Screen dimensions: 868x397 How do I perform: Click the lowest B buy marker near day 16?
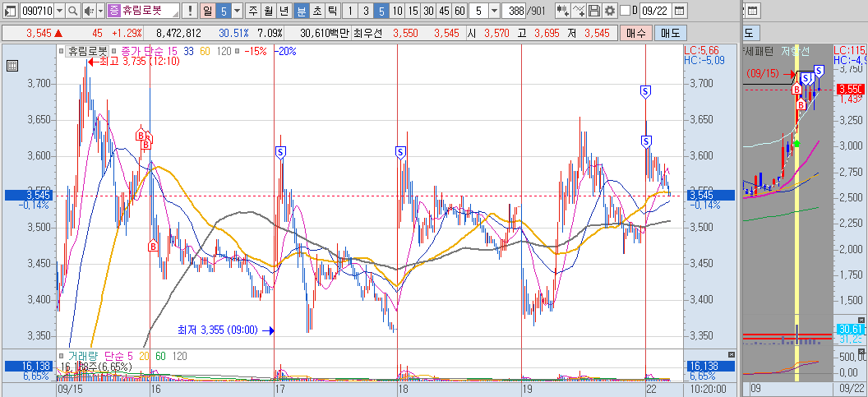pos(153,246)
